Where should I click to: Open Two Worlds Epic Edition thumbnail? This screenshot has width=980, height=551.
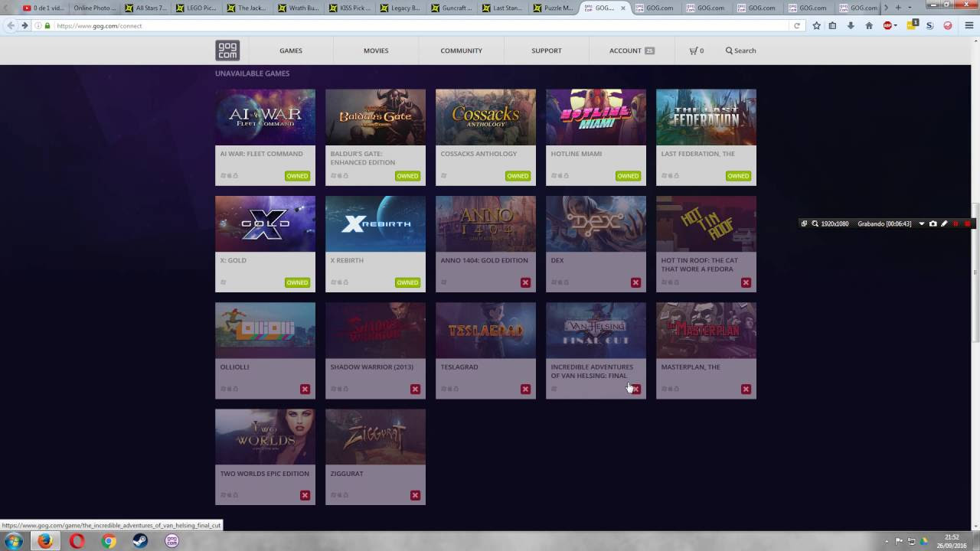(265, 436)
